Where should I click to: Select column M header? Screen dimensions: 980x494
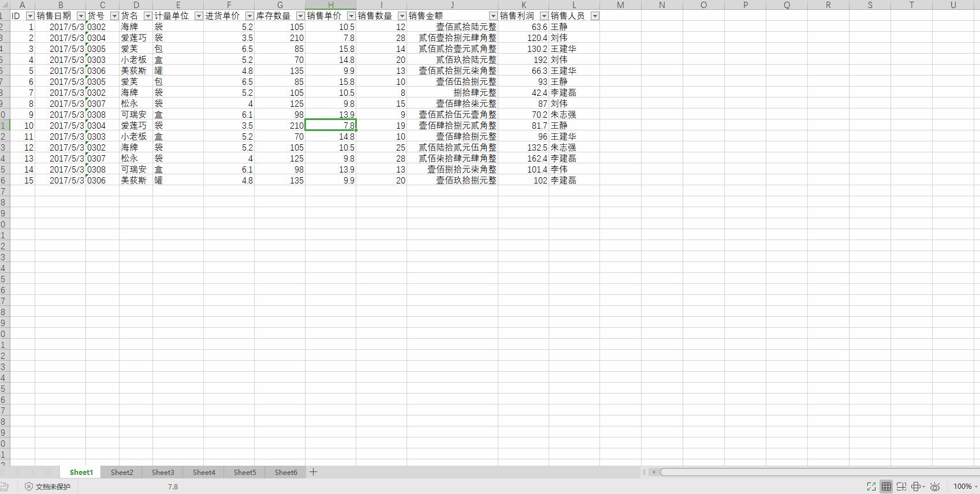pyautogui.click(x=620, y=5)
